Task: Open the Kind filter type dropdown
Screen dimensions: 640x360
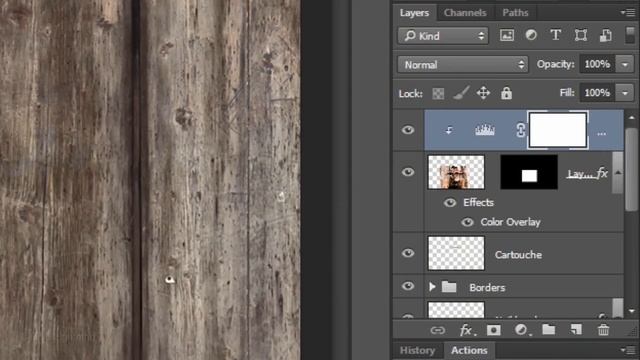Action: [443, 36]
